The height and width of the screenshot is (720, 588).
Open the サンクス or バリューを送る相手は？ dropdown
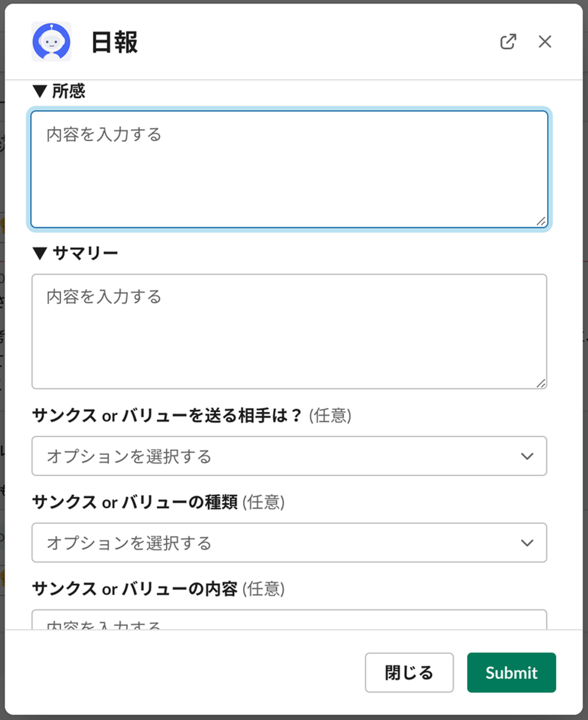point(282,456)
